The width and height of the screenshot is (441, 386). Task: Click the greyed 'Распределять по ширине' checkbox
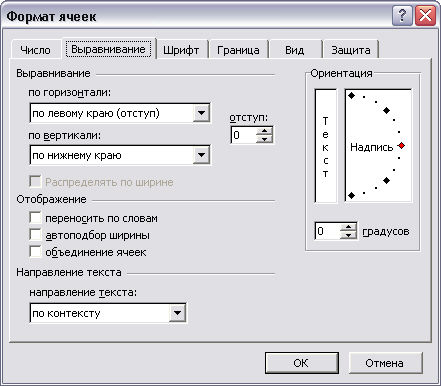click(x=35, y=182)
